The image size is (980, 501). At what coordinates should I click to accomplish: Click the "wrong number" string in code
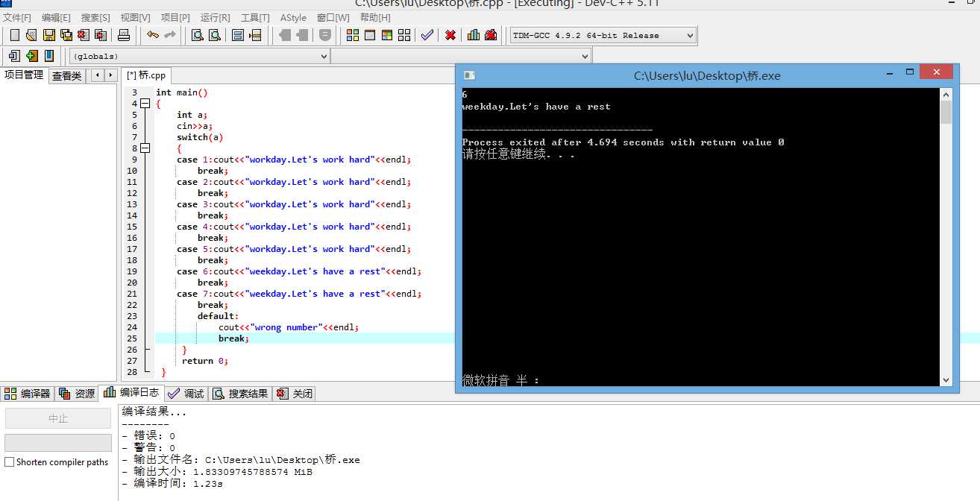click(286, 327)
